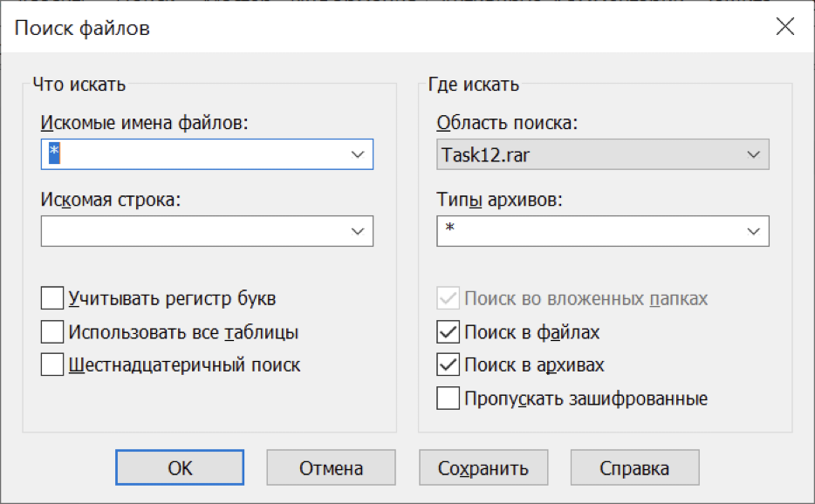The image size is (815, 504).
Task: Check the Пропускать зашифрованные checkbox
Action: pos(449,398)
